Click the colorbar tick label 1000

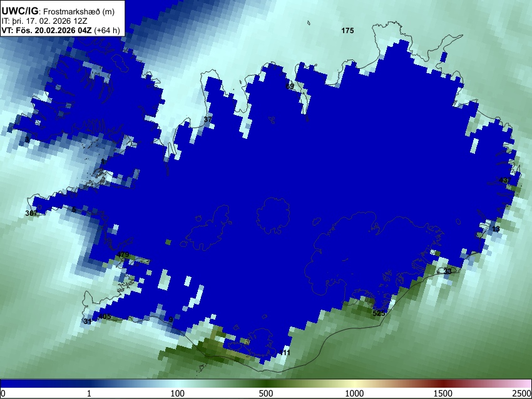tap(354, 393)
